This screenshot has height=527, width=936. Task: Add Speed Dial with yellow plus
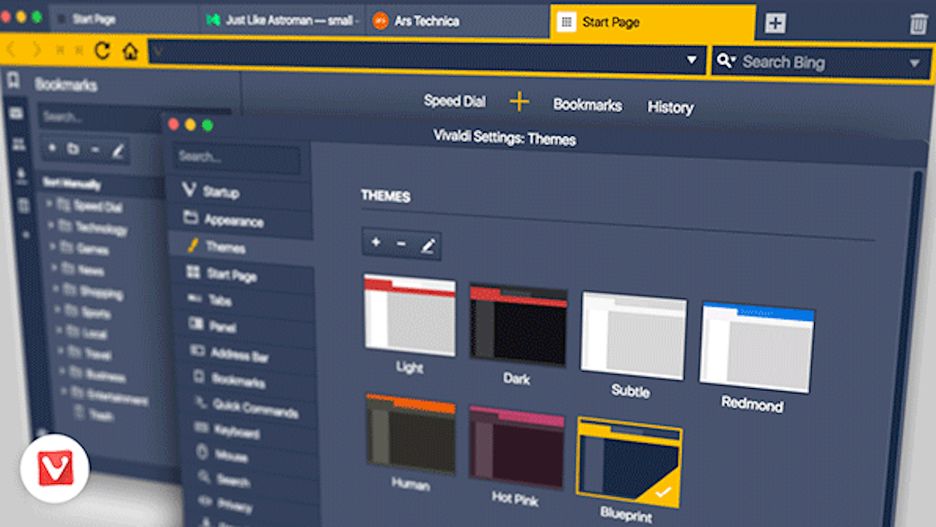coord(519,101)
